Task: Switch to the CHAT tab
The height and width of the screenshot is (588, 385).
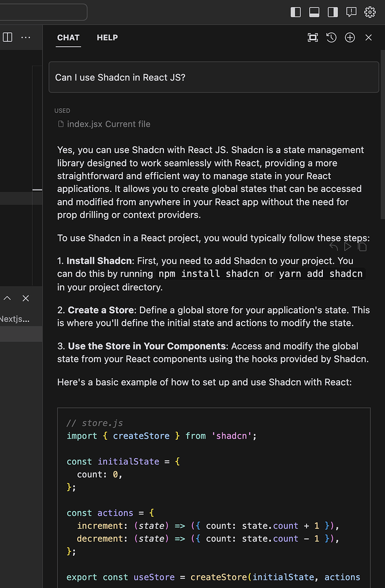Action: (68, 37)
